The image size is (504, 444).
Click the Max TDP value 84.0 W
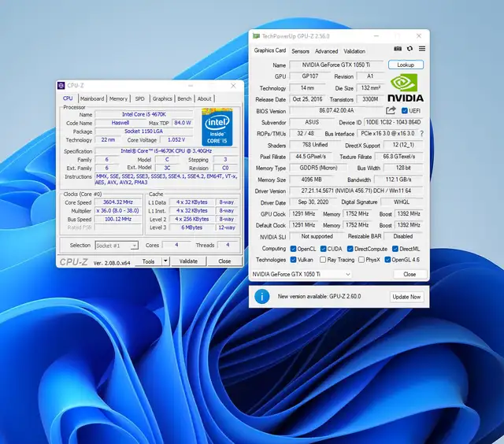pos(183,123)
